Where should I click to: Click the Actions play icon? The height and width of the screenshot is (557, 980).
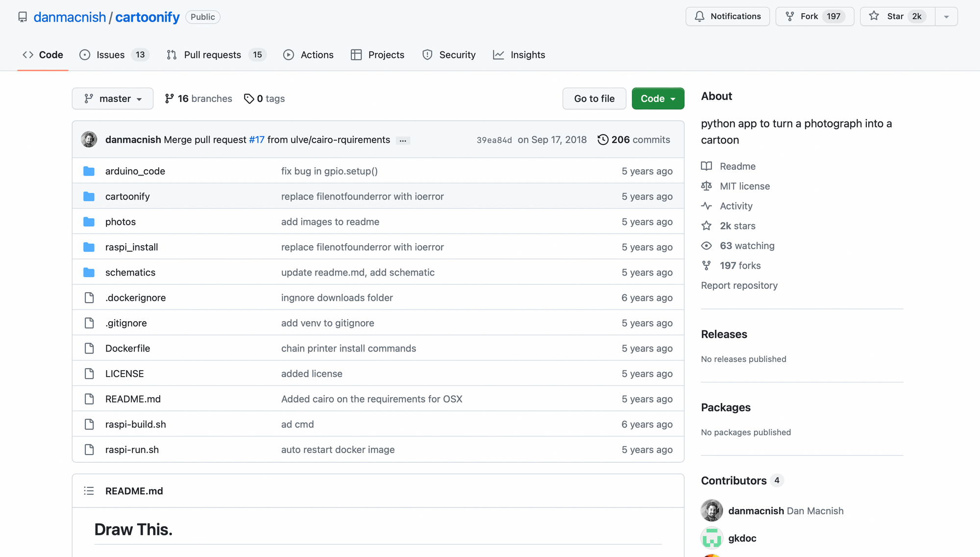point(289,55)
